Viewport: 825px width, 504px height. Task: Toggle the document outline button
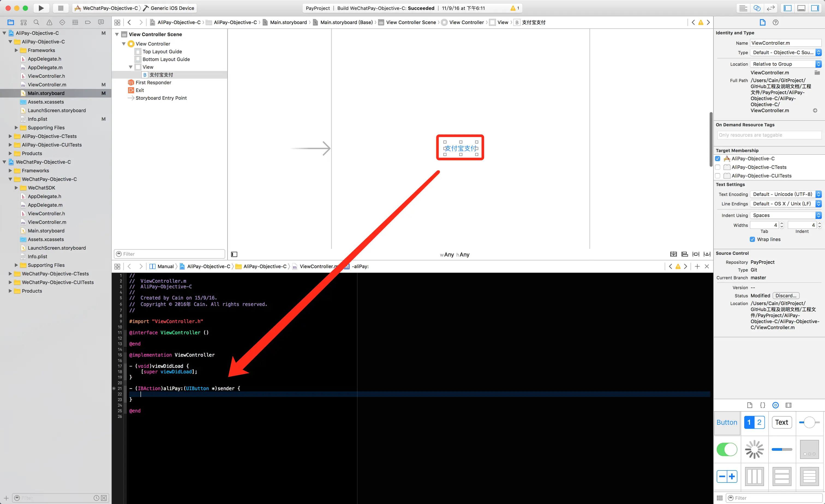(234, 254)
